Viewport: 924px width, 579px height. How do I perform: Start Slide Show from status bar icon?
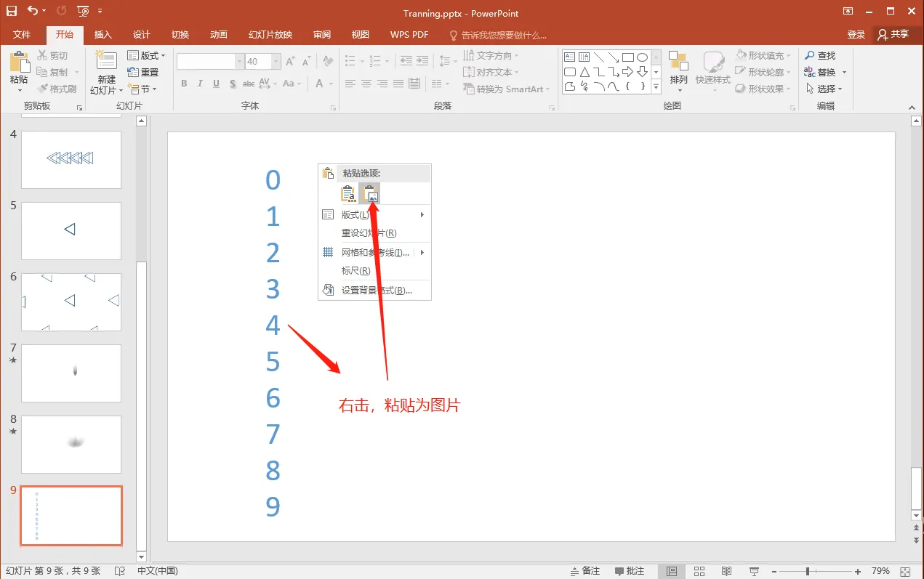point(754,571)
